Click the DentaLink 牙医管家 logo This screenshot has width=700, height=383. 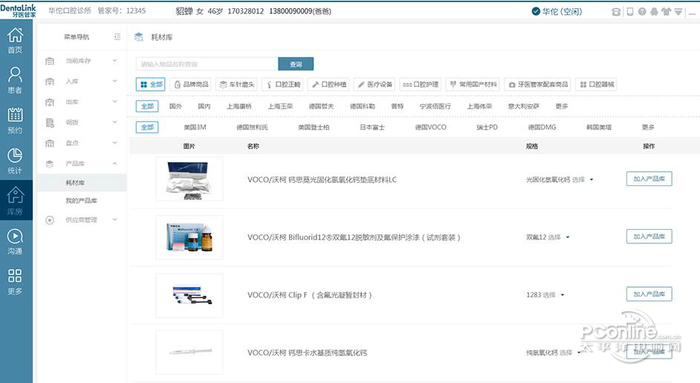point(18,10)
